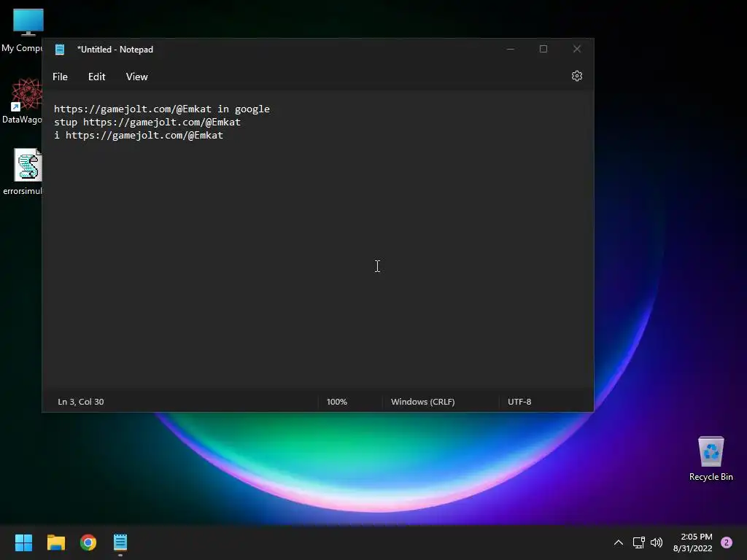Click the second line starting with 'stup'

147,122
